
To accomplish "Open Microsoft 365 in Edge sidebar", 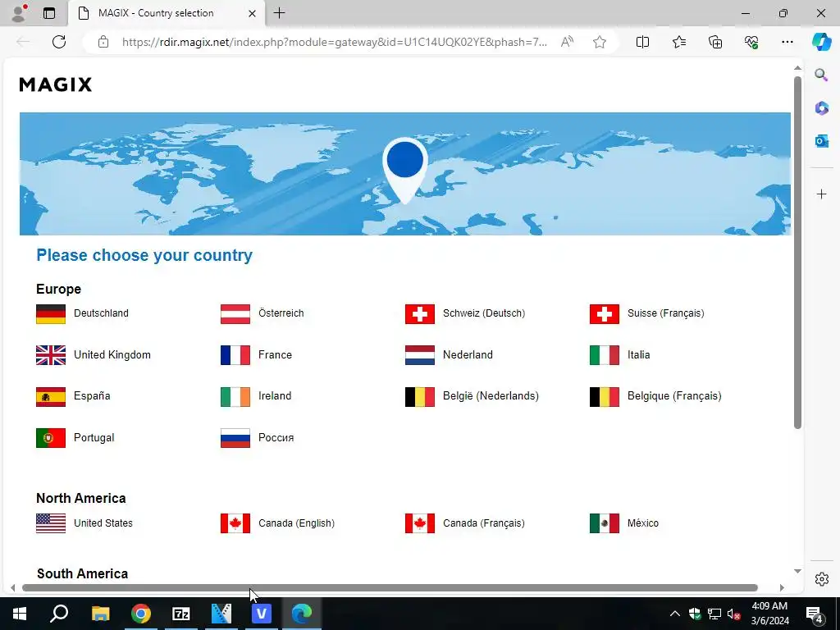I will click(821, 107).
